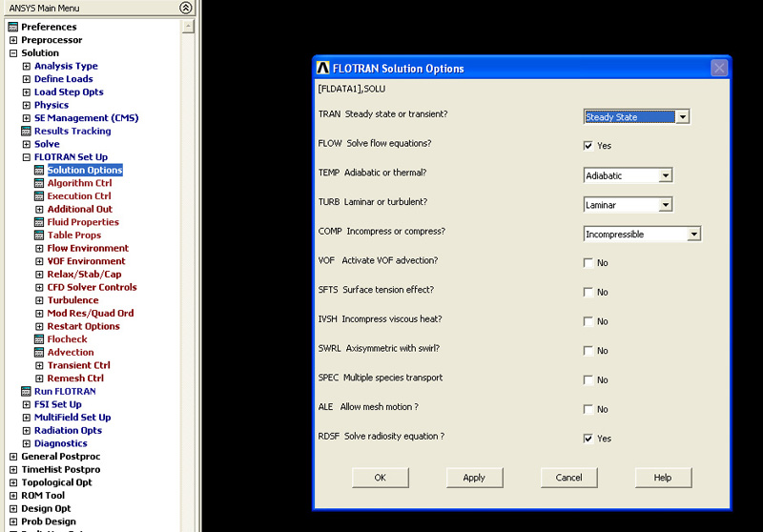Screen dimensions: 763x532
Task: Open the Topological Opt item
Action: 56,482
